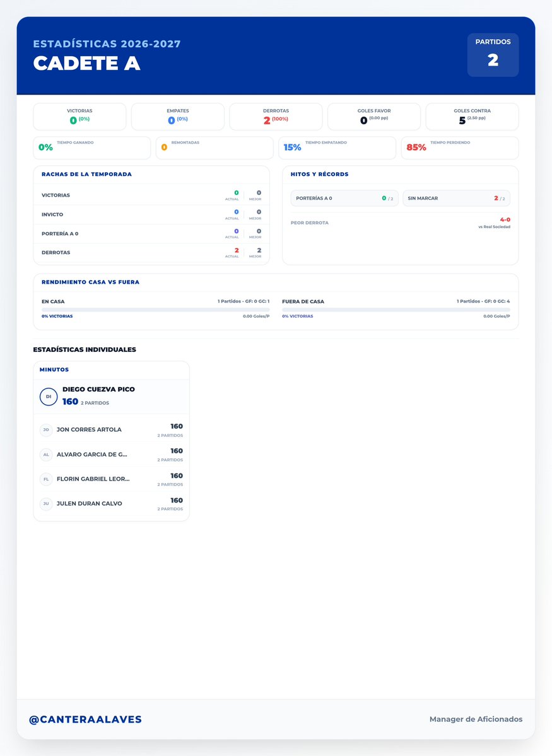The width and height of the screenshot is (552, 756).
Task: Click the Florin Gabriel Leor... name
Action: coord(93,479)
